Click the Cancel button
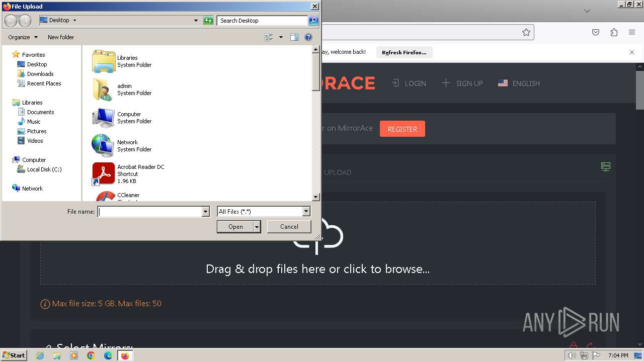 (x=289, y=227)
